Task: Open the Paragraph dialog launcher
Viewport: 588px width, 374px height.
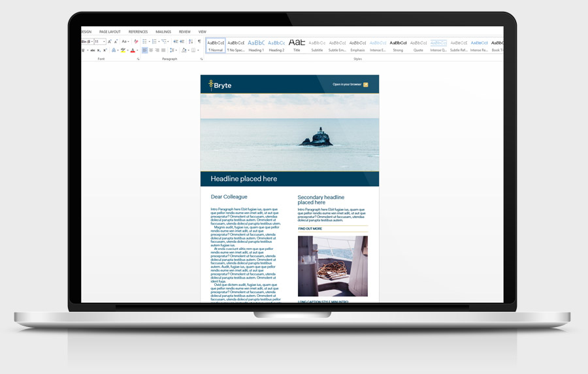Action: click(x=201, y=59)
